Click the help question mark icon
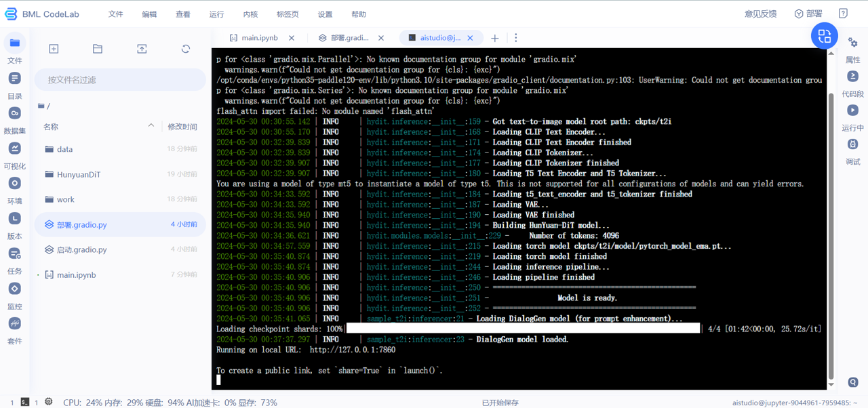Screen dimensions: 868x408 (843, 14)
